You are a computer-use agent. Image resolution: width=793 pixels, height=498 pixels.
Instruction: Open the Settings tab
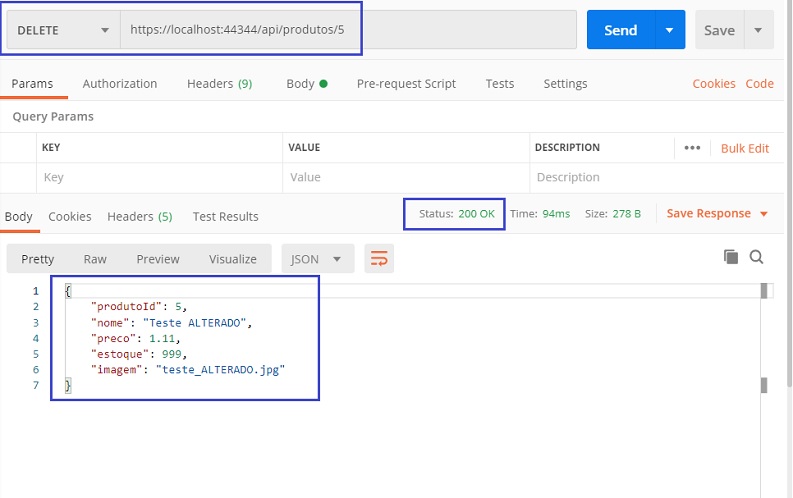point(565,84)
